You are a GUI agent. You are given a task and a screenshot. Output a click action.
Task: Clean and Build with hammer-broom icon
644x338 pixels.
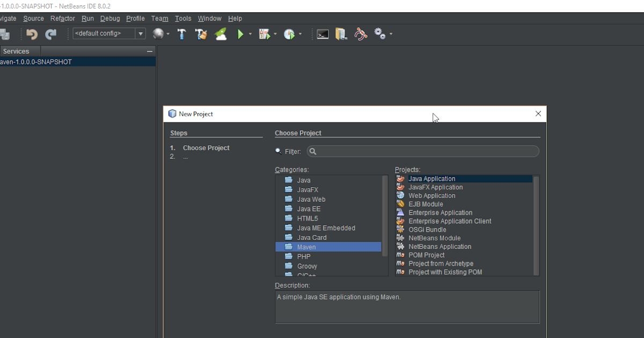(x=201, y=34)
